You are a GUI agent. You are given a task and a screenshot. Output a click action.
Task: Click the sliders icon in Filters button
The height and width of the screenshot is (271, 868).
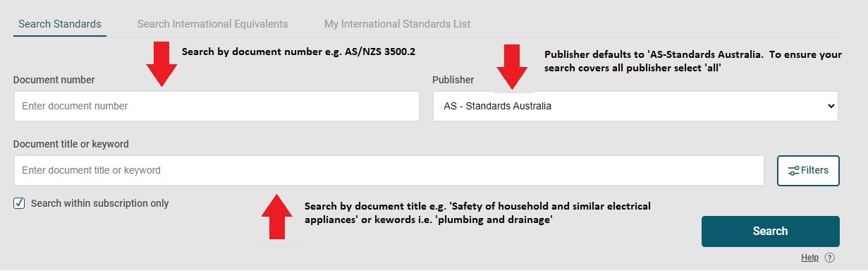coord(794,171)
